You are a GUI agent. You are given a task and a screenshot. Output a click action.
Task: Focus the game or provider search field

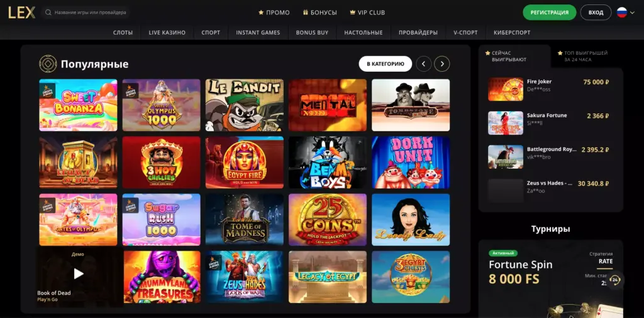(86, 13)
